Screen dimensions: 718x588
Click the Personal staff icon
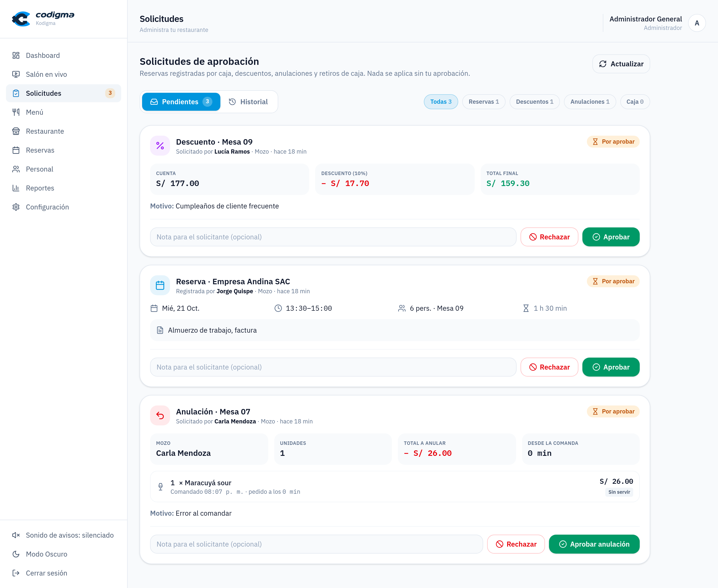pyautogui.click(x=16, y=169)
